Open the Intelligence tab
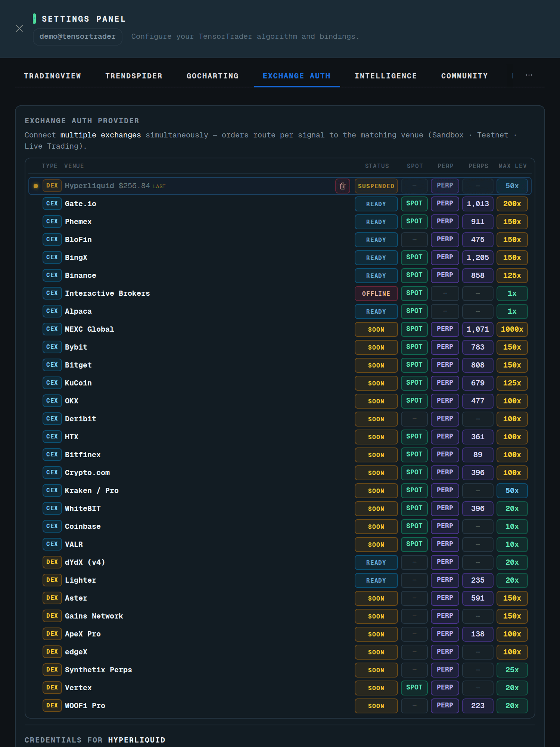The width and height of the screenshot is (560, 747). point(386,76)
